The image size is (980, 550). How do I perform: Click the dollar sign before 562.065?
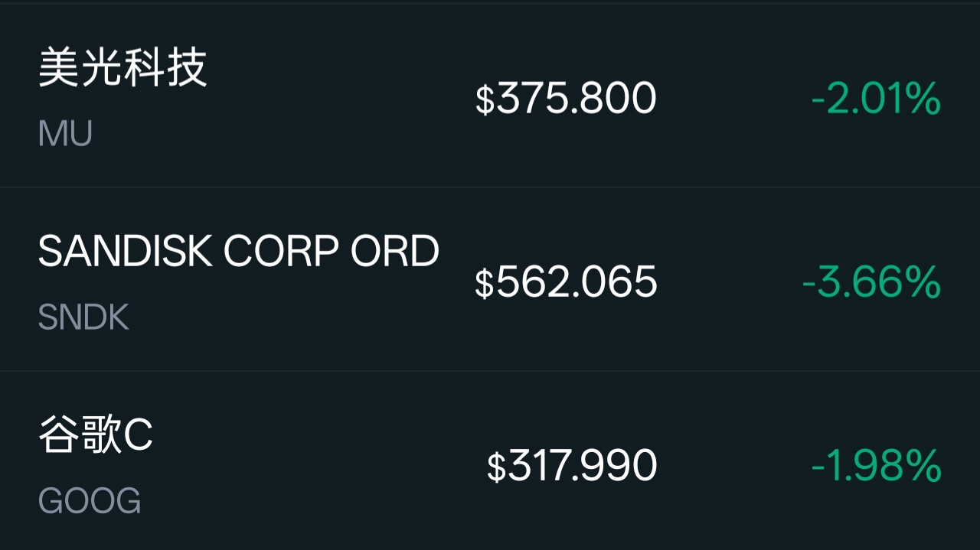(485, 284)
